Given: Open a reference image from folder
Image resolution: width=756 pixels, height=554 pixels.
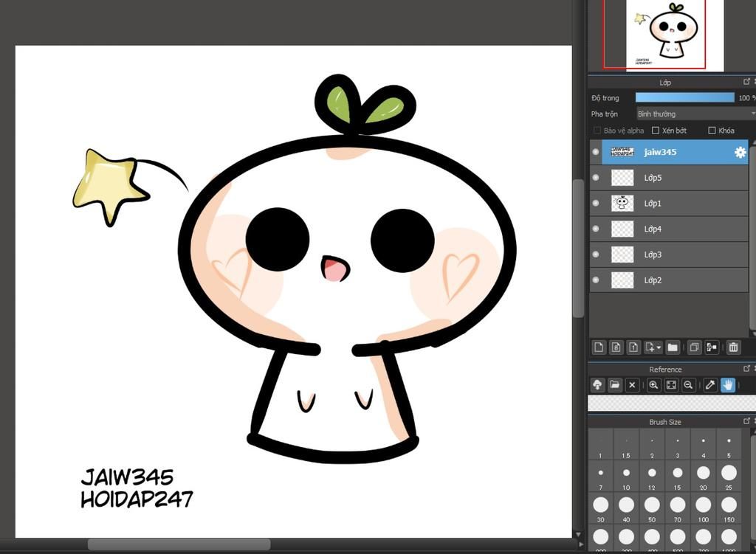Looking at the screenshot, I should (615, 385).
